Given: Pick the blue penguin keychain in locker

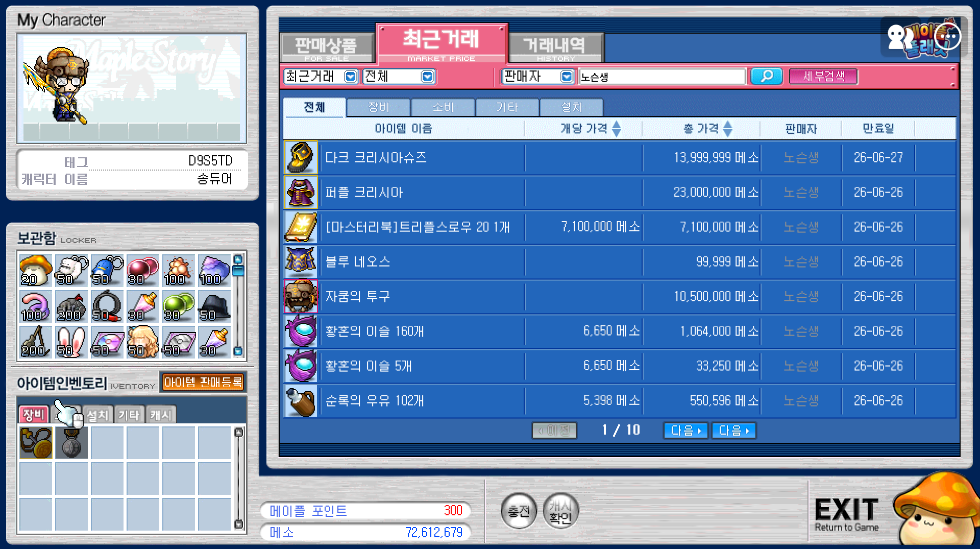Looking at the screenshot, I should click(x=107, y=270).
